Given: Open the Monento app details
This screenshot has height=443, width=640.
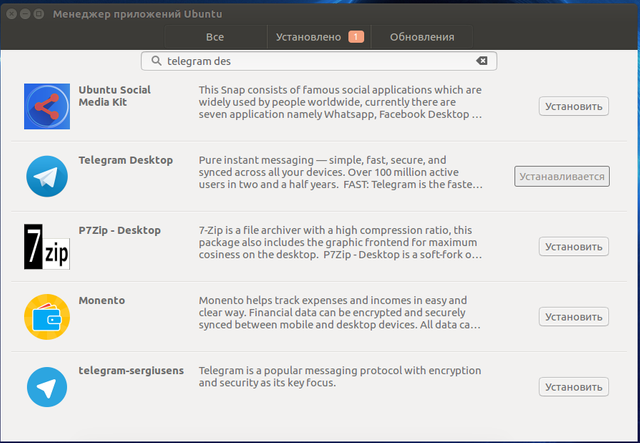Looking at the screenshot, I should (104, 300).
